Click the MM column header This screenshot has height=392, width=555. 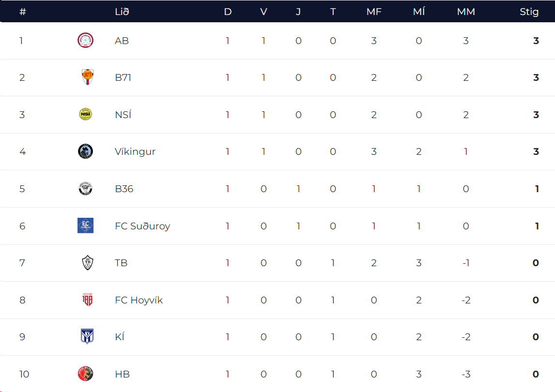pos(466,12)
